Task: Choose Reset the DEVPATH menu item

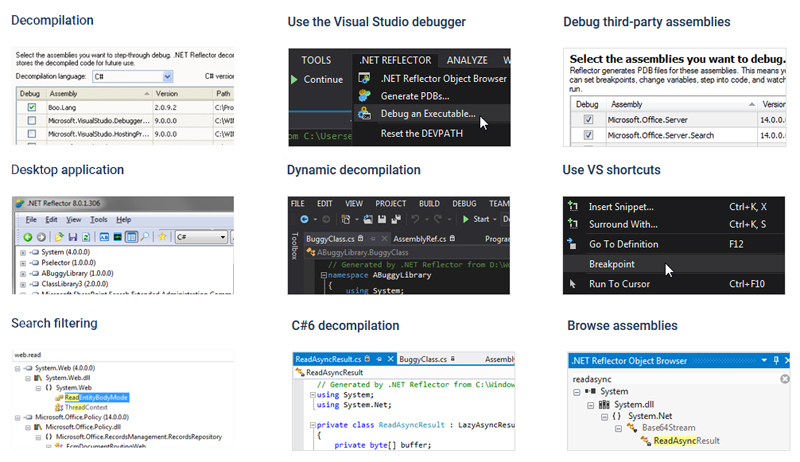Action: [x=421, y=133]
